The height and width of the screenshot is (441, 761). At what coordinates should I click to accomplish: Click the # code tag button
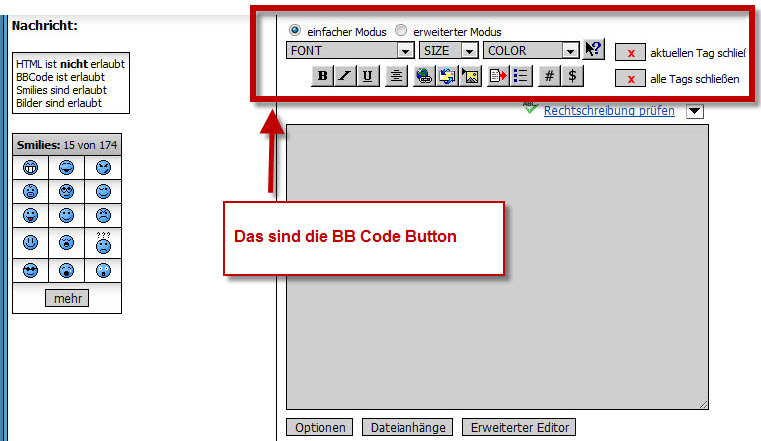click(549, 76)
